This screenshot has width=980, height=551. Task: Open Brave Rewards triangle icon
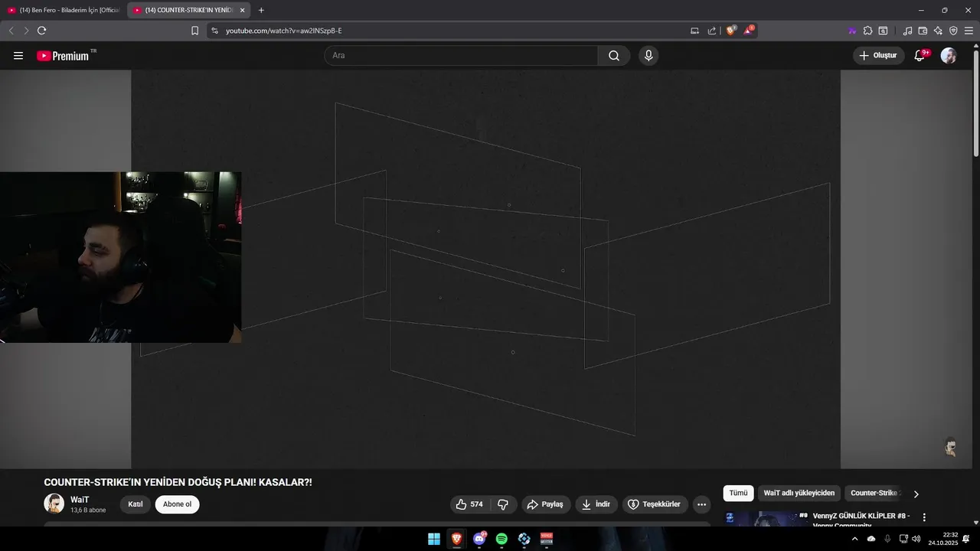click(x=749, y=31)
